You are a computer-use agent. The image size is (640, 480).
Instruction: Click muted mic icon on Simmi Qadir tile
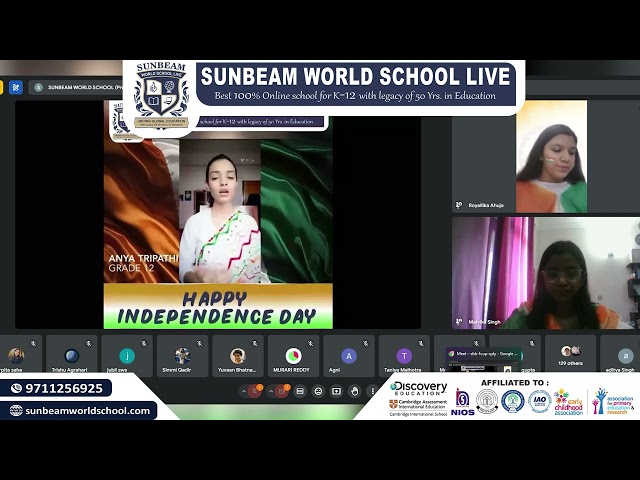[200, 344]
